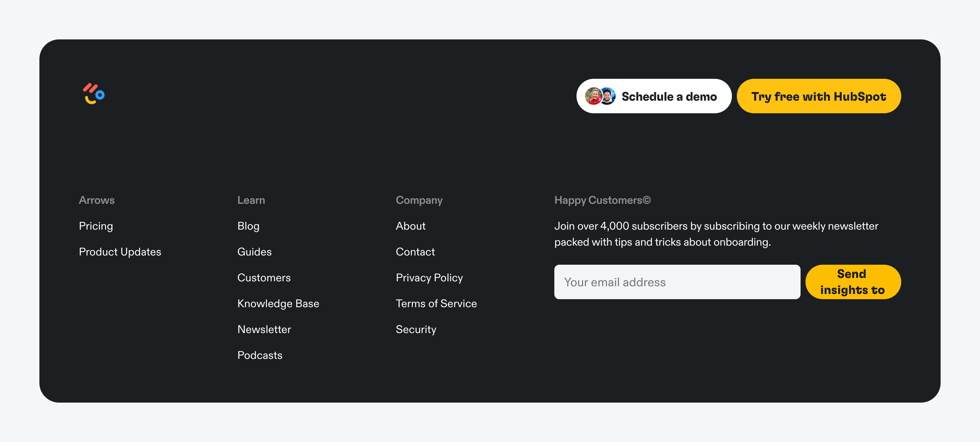
Task: Go to Product Updates page
Action: pos(120,252)
